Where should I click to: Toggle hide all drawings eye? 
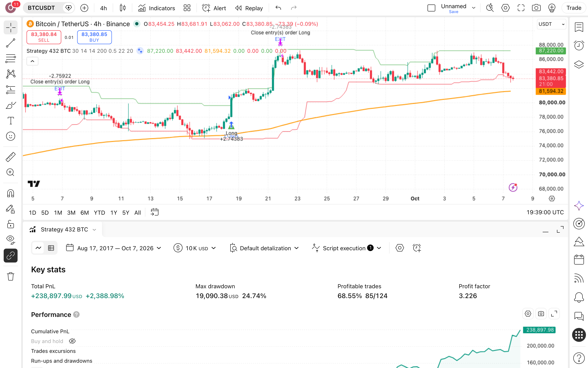pos(10,240)
